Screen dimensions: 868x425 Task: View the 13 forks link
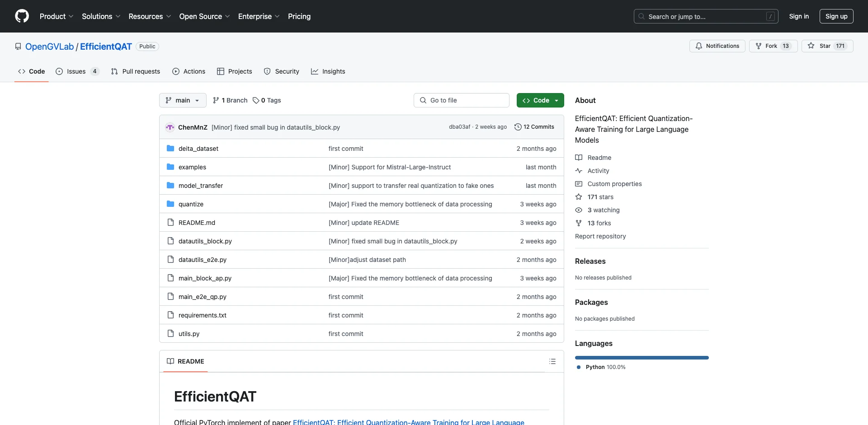593,223
